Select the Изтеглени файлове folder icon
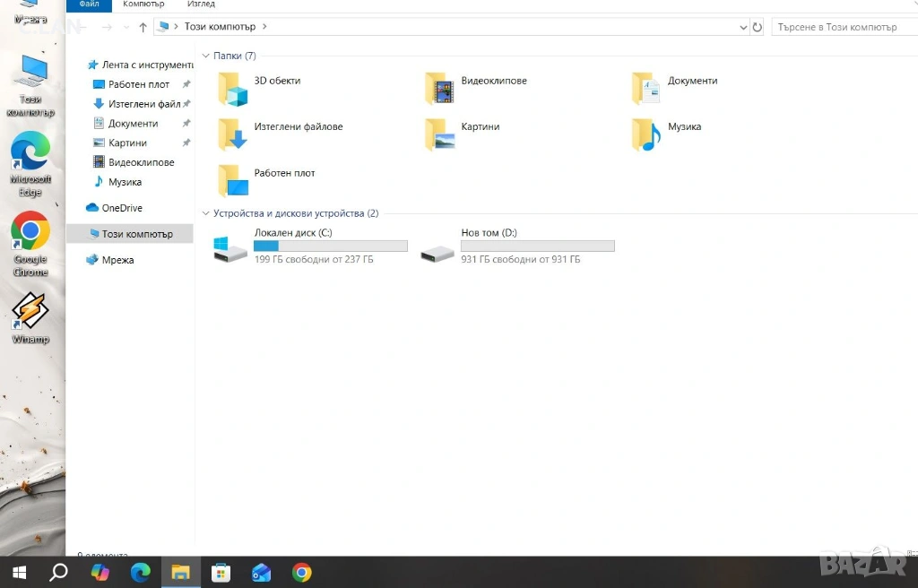The image size is (918, 588). pos(234,134)
